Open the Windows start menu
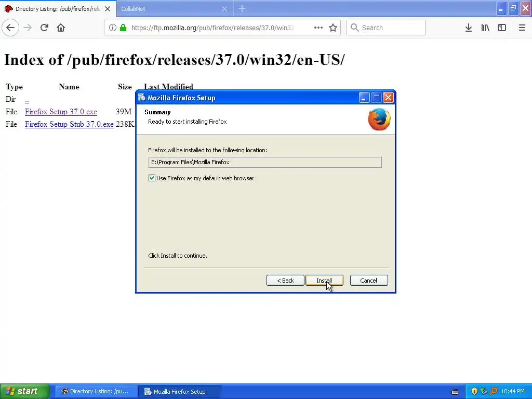This screenshot has height=399, width=532. click(25, 392)
